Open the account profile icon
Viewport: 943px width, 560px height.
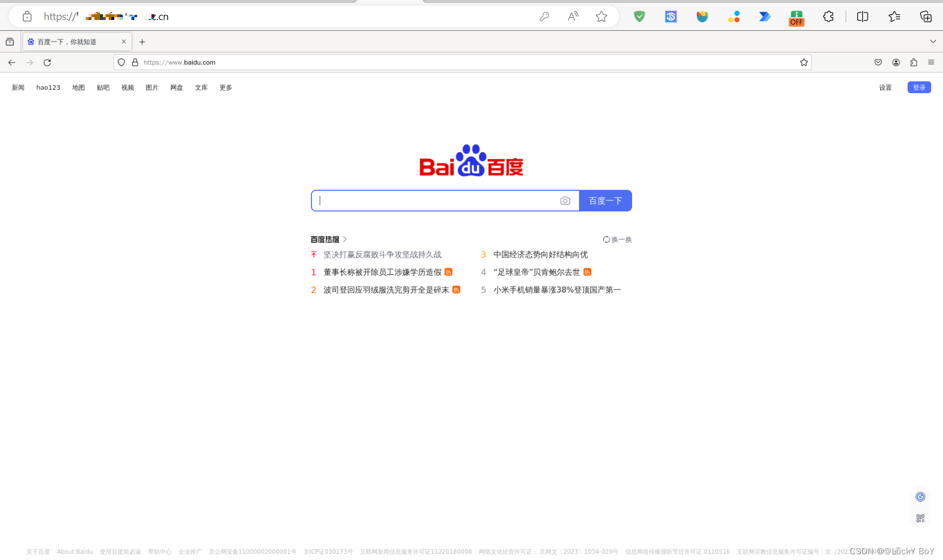point(896,62)
